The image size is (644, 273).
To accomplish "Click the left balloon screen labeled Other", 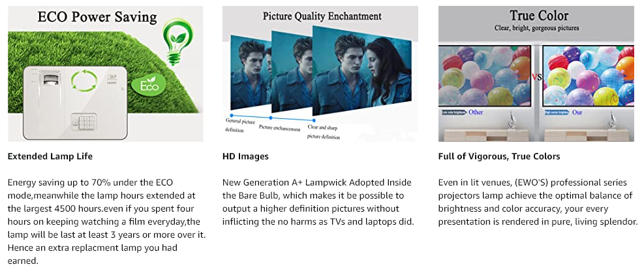I will point(485,76).
